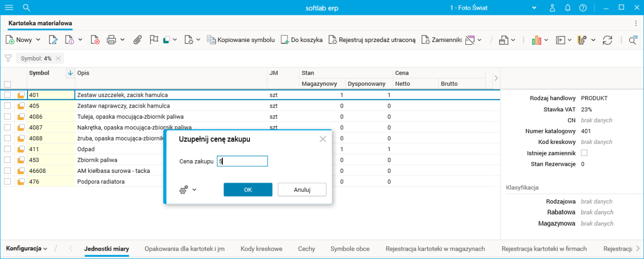Check the checkbox for row 4087
Viewport: 644px width, 259px height.
click(7, 127)
